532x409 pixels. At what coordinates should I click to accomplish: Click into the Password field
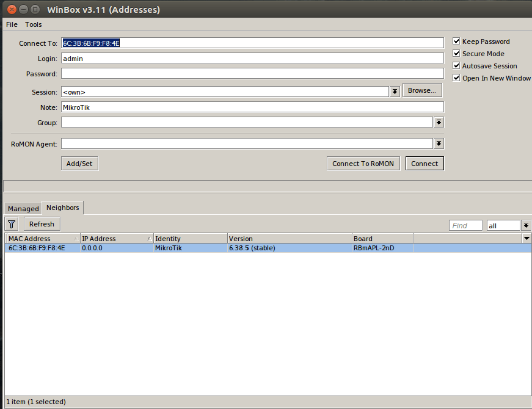coord(252,74)
